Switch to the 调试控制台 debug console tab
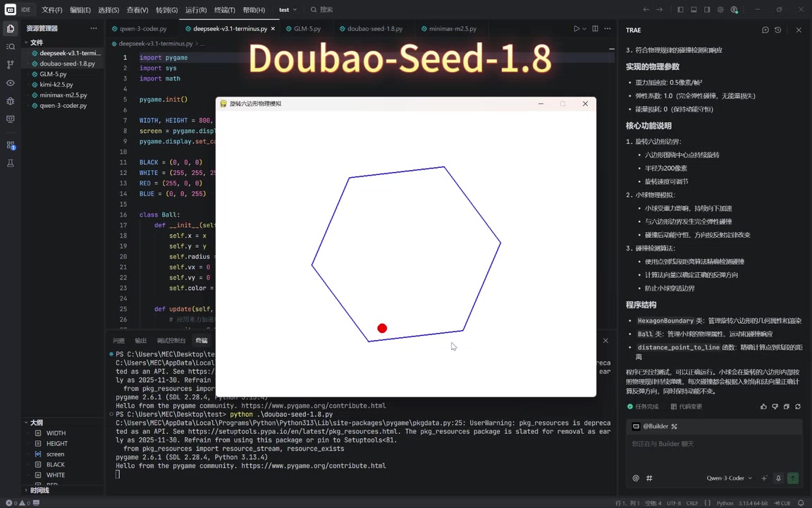The height and width of the screenshot is (508, 812). (x=171, y=341)
